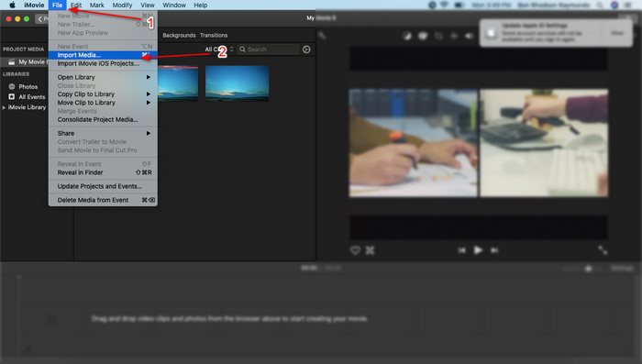The width and height of the screenshot is (642, 364).
Task: Open the Modify menu
Action: (122, 5)
